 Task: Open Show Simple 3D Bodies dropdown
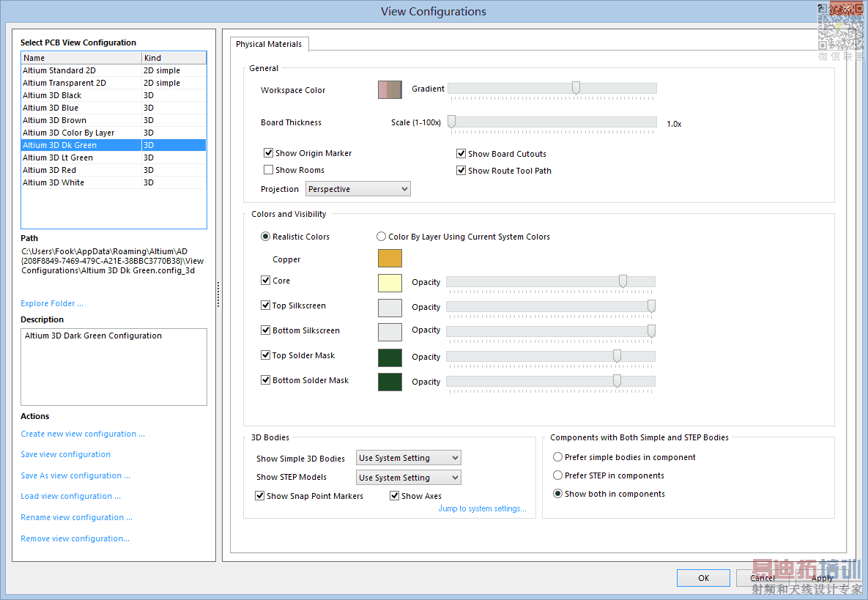click(408, 458)
